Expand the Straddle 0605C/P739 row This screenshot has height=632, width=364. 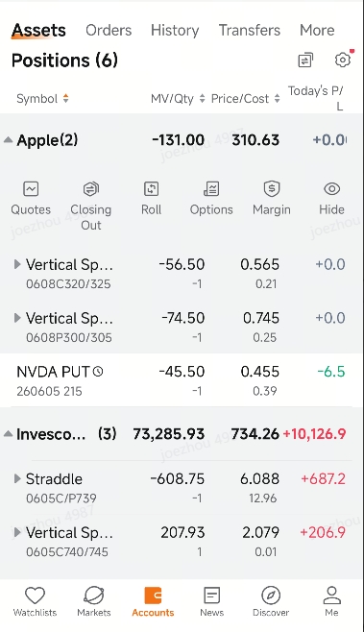point(17,479)
